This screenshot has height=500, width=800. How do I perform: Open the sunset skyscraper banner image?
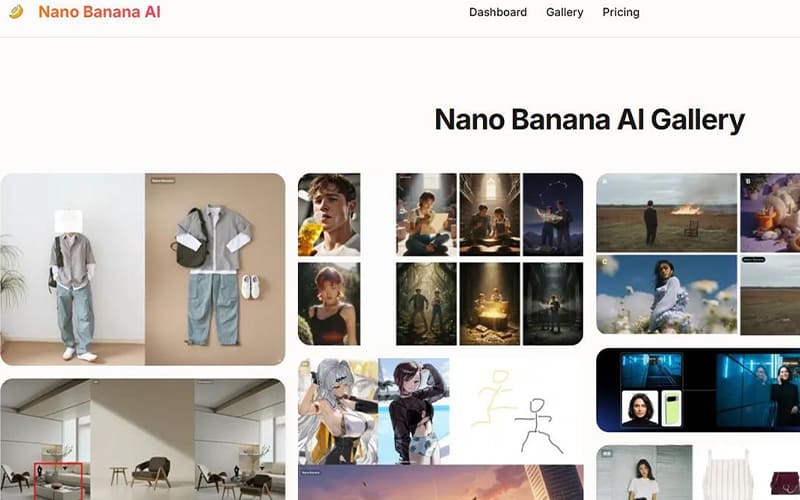[x=441, y=482]
